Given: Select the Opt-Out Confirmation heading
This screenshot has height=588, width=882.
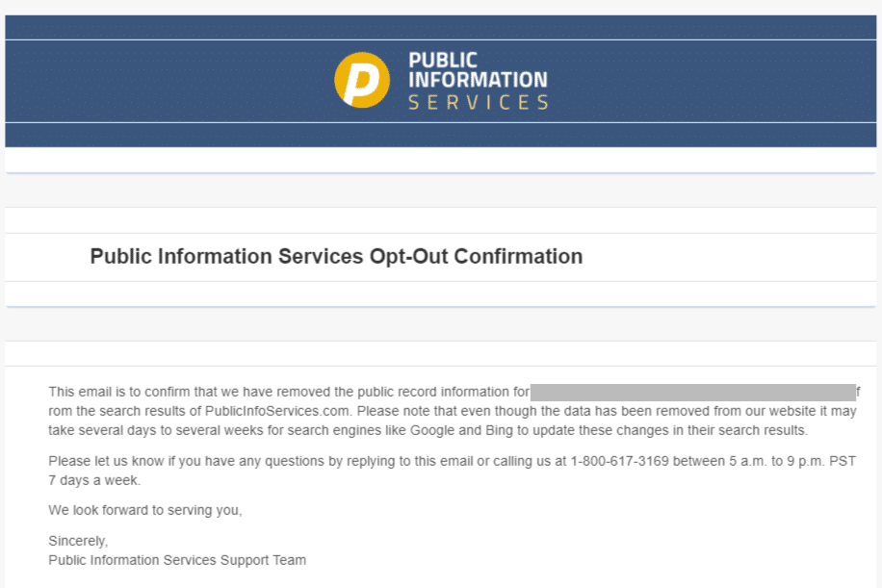Looking at the screenshot, I should tap(336, 257).
